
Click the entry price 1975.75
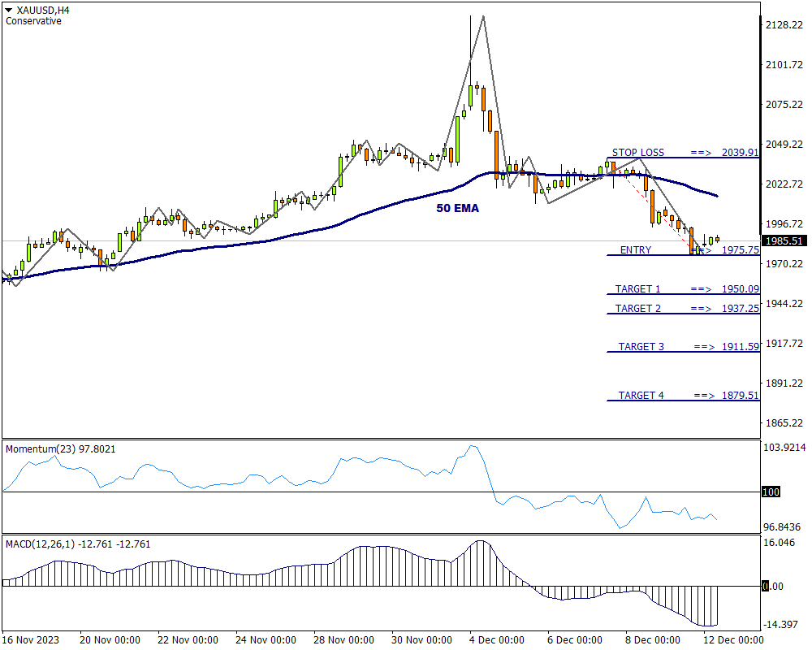(740, 250)
